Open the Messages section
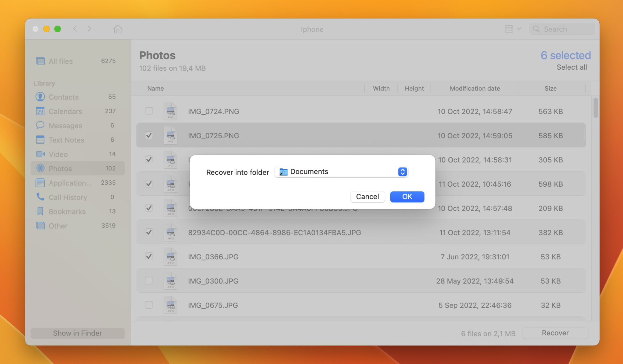This screenshot has height=364, width=623. (x=40, y=125)
